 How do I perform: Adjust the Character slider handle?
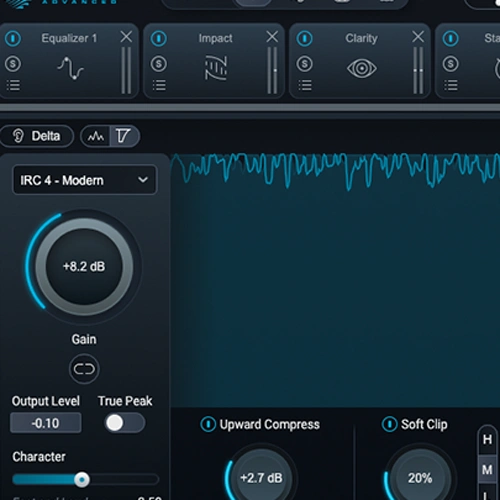(x=81, y=480)
